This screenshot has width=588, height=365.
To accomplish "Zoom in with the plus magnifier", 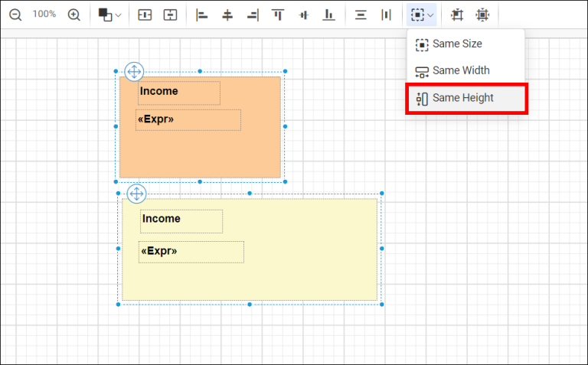I will coord(73,15).
